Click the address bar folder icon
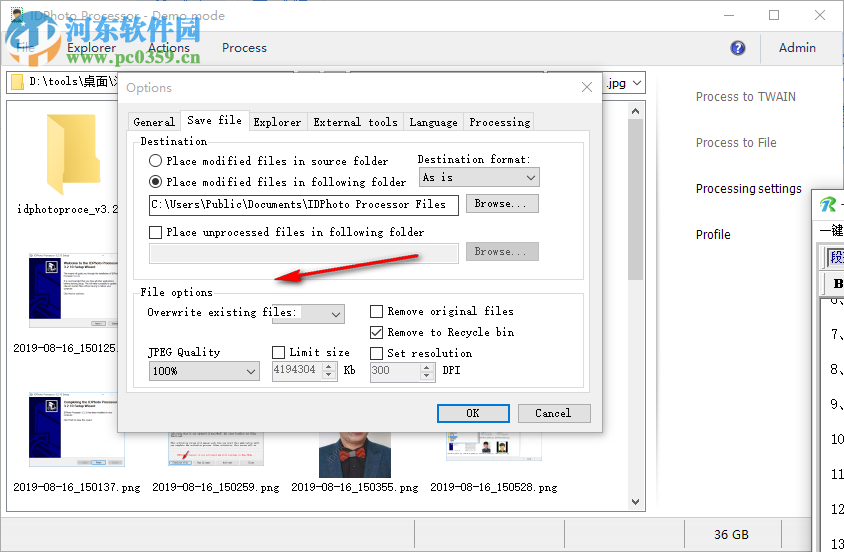 point(17,82)
